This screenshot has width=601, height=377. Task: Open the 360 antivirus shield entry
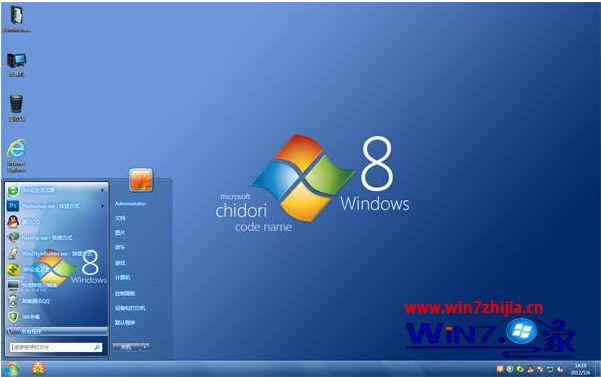pyautogui.click(x=56, y=317)
